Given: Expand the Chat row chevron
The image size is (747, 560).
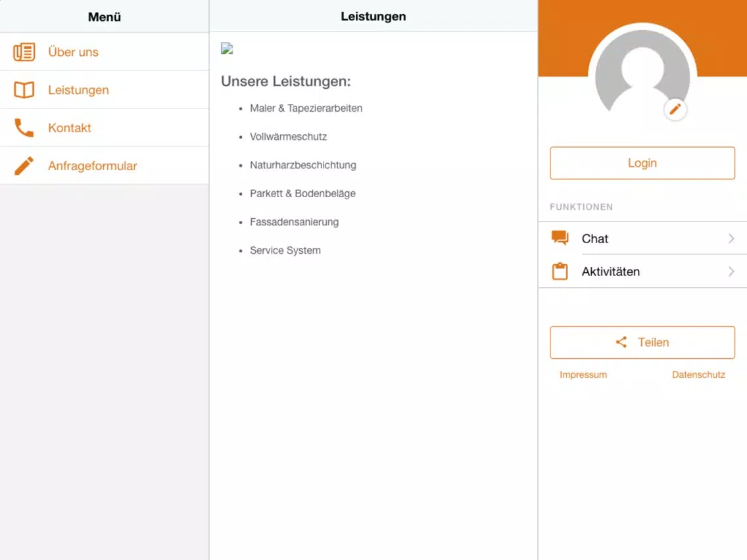Looking at the screenshot, I should click(x=731, y=239).
